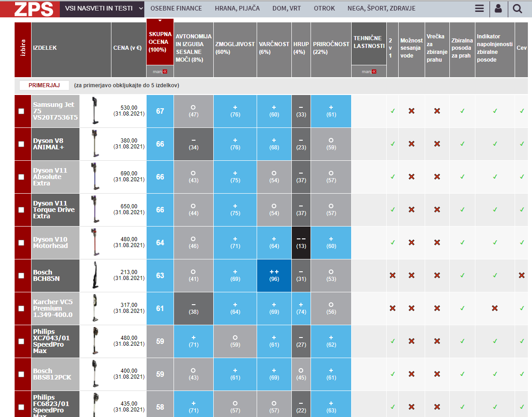Click the price 690,00 of Dyson V11 Absolute
Viewport: 532px width, 417px height.
(x=129, y=174)
